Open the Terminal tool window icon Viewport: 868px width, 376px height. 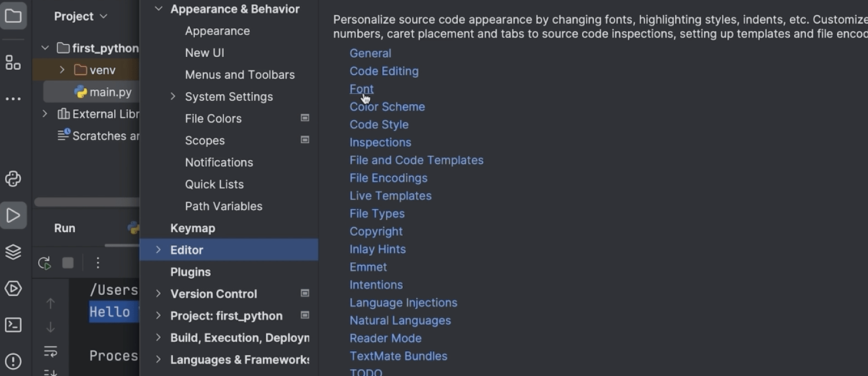click(13, 325)
